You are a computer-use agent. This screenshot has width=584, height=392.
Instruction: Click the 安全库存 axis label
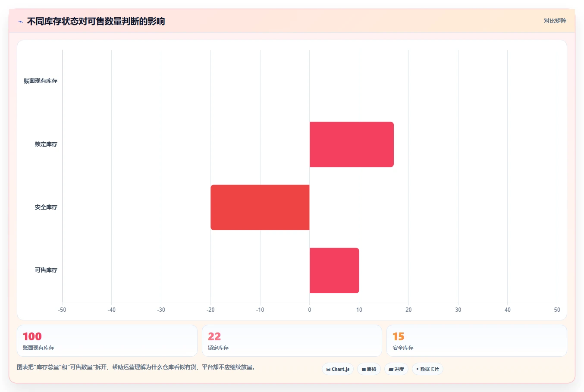point(46,207)
